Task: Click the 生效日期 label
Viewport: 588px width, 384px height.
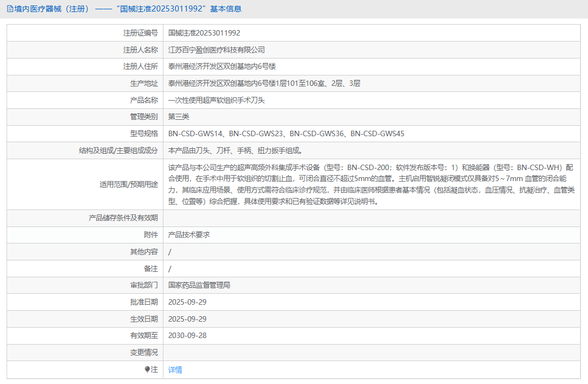Action: [x=144, y=319]
